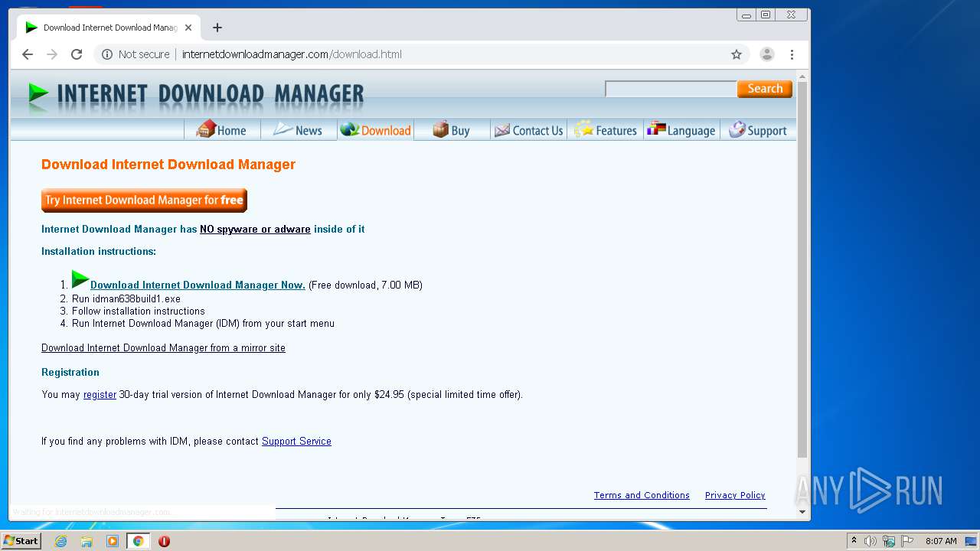980x551 pixels.
Task: Open Terms and Conditions link
Action: click(x=642, y=495)
